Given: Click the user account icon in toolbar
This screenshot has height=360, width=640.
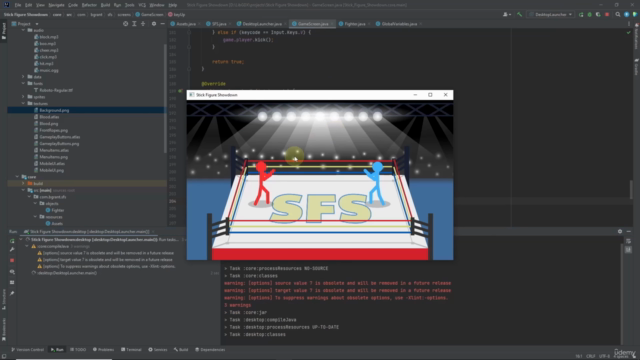Looking at the screenshot, I should (507, 14).
